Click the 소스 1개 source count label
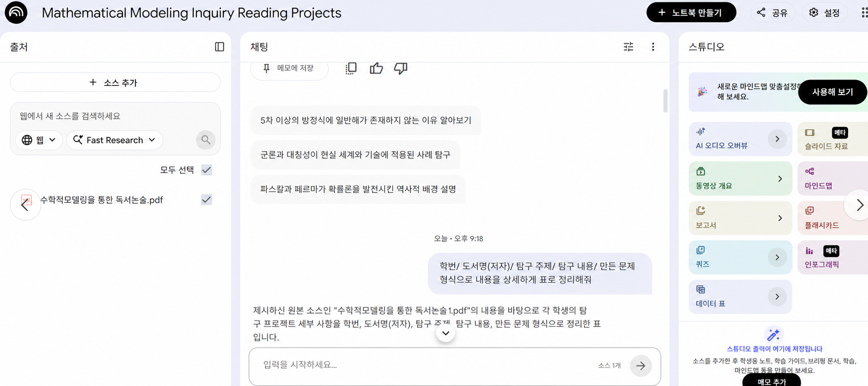The image size is (868, 386). pos(609,365)
